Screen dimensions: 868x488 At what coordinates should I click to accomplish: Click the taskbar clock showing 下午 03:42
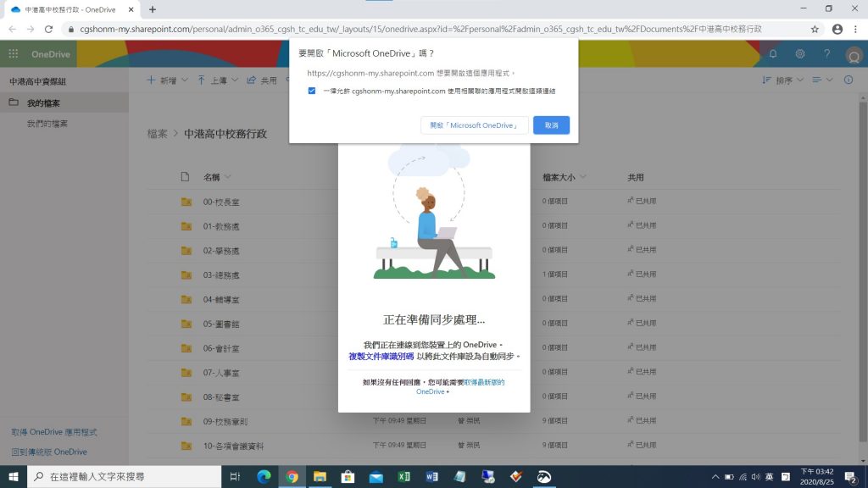[x=816, y=476]
